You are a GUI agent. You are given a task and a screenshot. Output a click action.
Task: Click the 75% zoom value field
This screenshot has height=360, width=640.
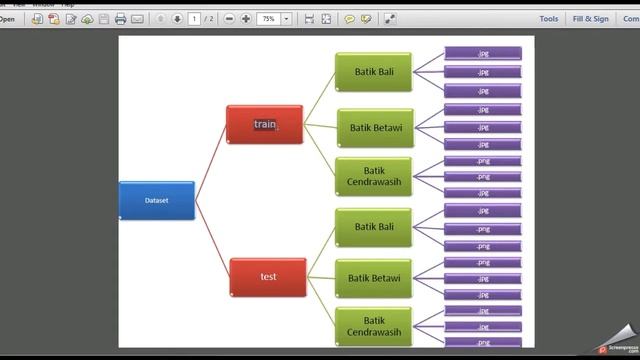(x=269, y=19)
